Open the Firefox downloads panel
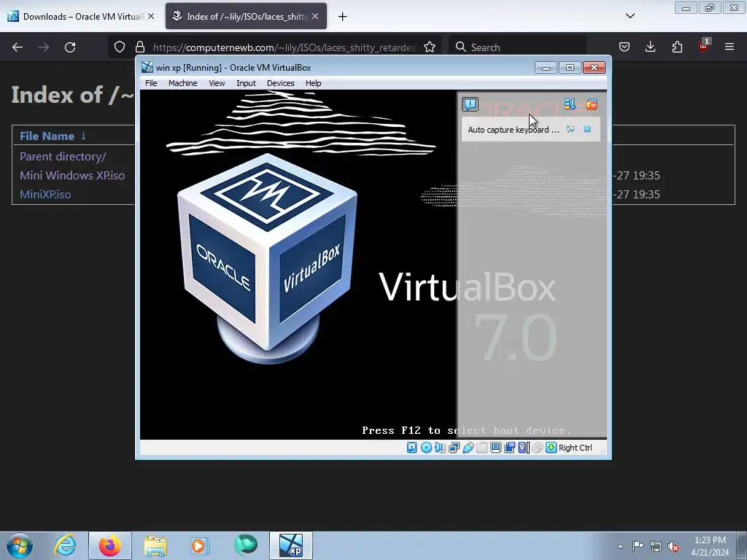Image resolution: width=747 pixels, height=560 pixels. point(650,47)
